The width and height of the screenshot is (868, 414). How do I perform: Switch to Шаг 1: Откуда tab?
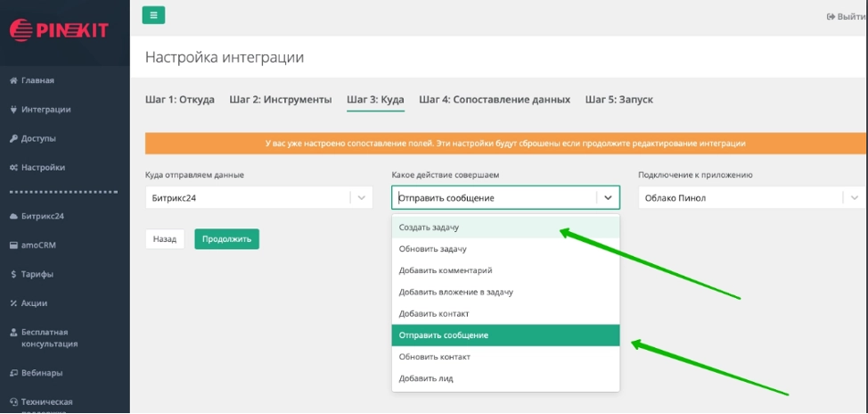(x=179, y=100)
